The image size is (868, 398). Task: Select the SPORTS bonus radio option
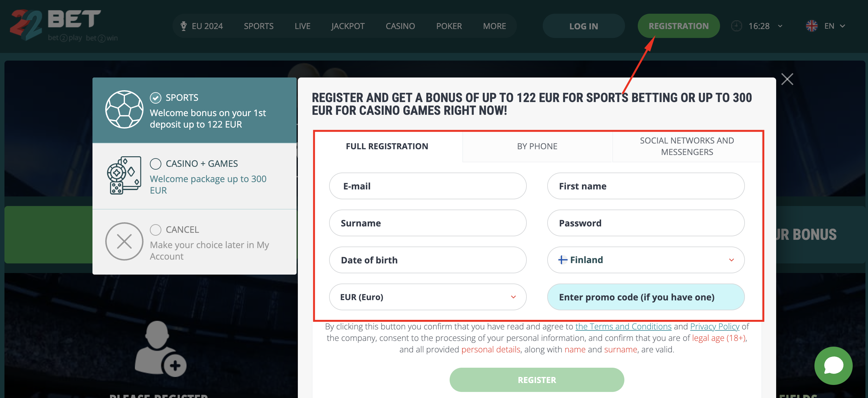coord(155,98)
